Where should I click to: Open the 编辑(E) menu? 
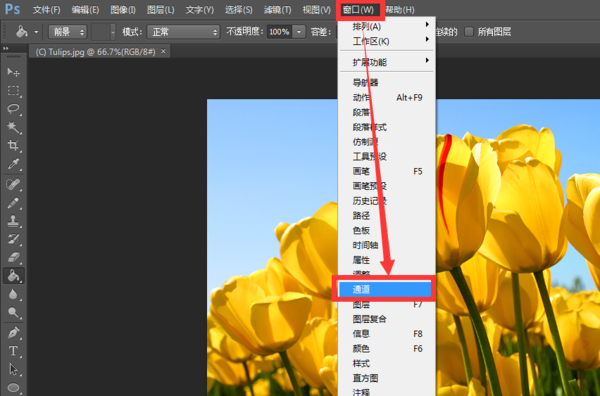point(85,10)
